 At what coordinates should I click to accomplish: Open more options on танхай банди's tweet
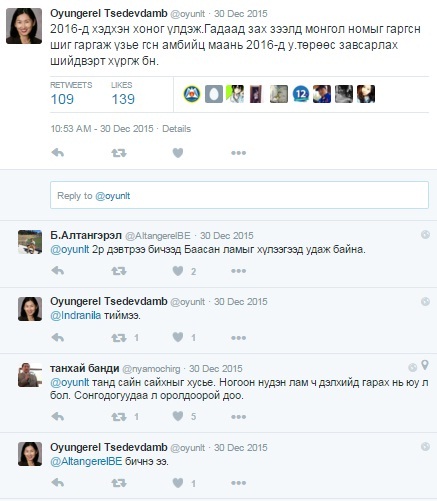[x=238, y=417]
